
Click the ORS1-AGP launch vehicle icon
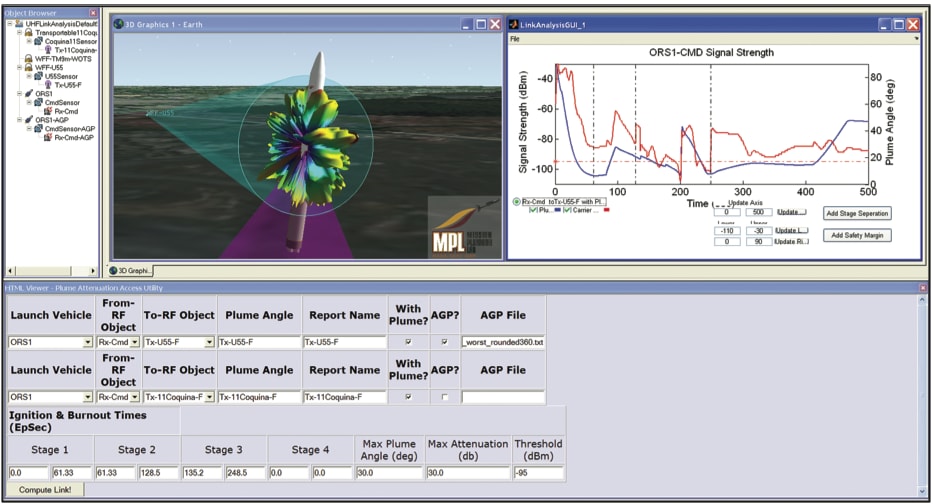click(28, 120)
